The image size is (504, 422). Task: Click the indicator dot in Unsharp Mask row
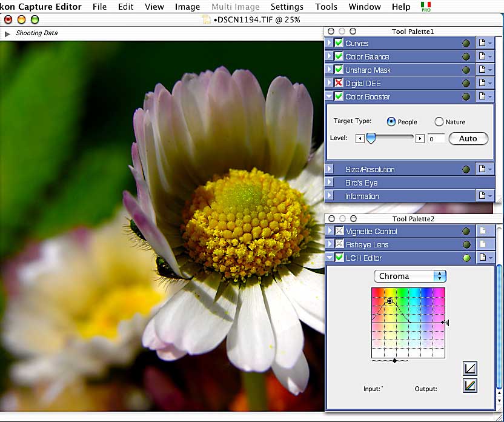466,70
